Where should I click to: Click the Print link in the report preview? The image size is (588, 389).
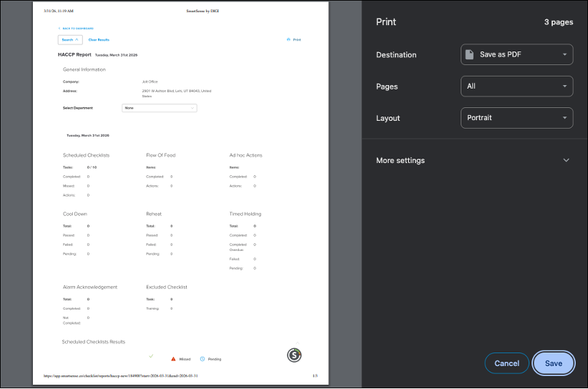(297, 40)
